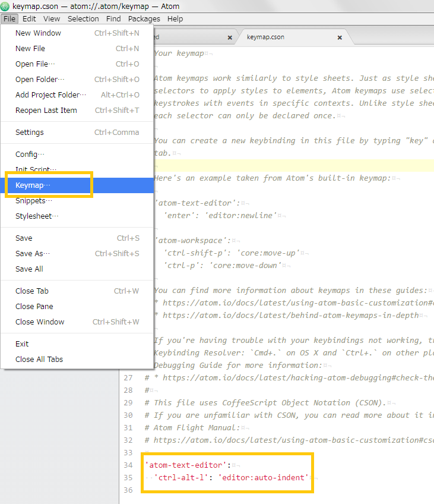The image size is (434, 504).
Task: Open the Find menu
Action: point(113,19)
